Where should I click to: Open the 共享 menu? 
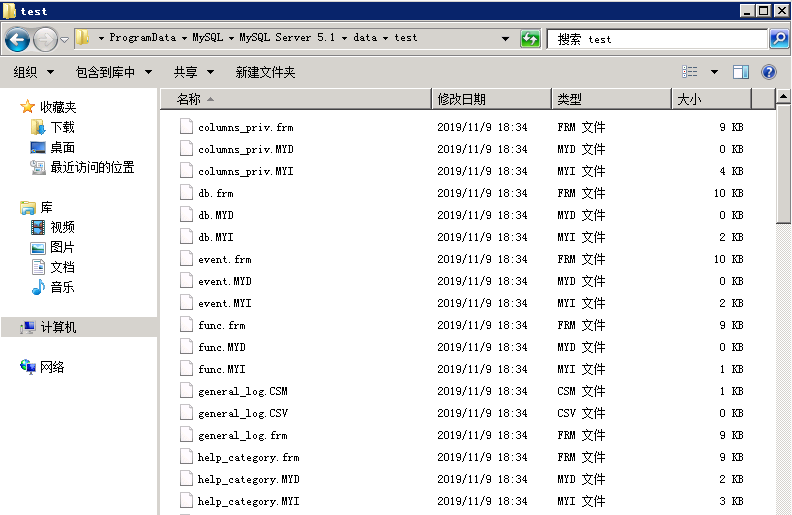193,72
